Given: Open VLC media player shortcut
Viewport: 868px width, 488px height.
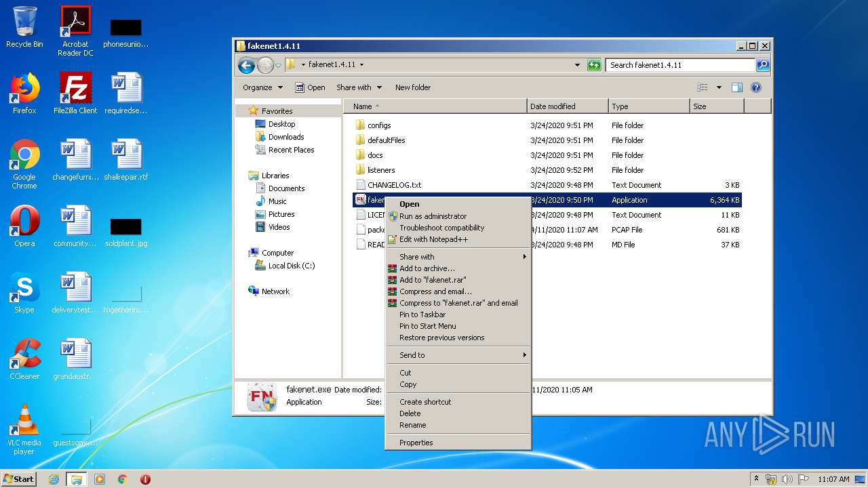Looking at the screenshot, I should tap(24, 430).
